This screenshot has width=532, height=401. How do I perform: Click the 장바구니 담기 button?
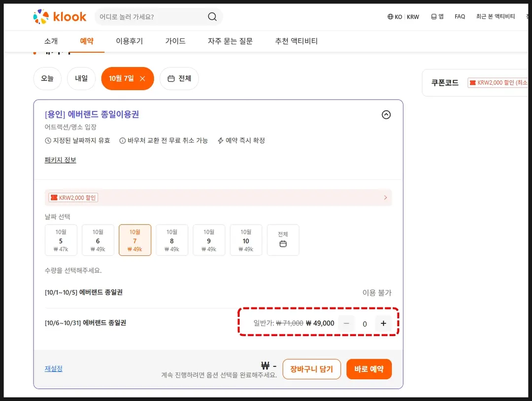click(x=311, y=369)
